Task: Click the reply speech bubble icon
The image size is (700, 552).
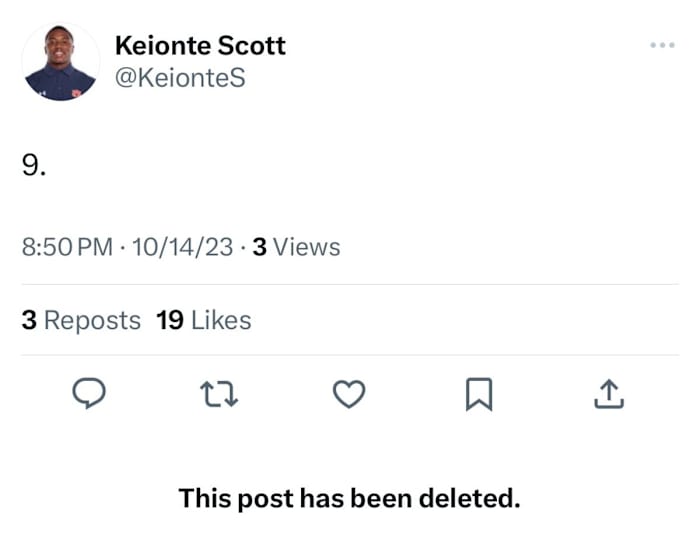Action: click(x=89, y=396)
